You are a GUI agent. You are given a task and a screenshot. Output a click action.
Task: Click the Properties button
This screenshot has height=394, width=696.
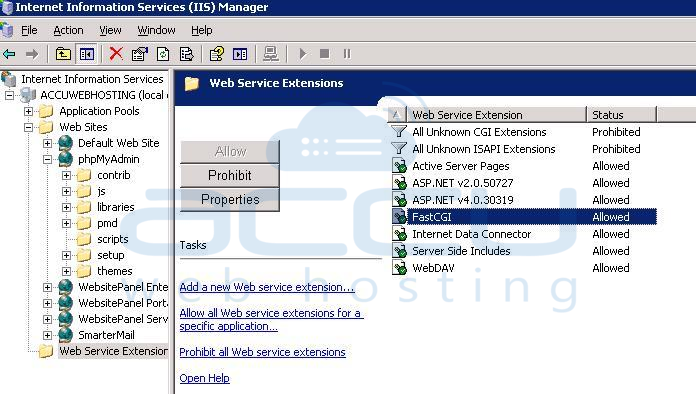click(230, 200)
